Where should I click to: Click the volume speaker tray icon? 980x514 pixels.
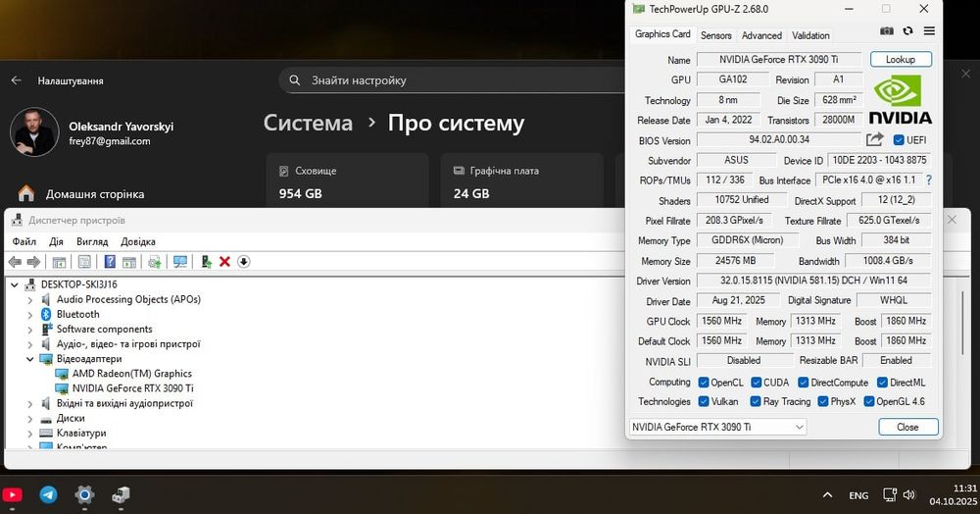click(x=909, y=494)
